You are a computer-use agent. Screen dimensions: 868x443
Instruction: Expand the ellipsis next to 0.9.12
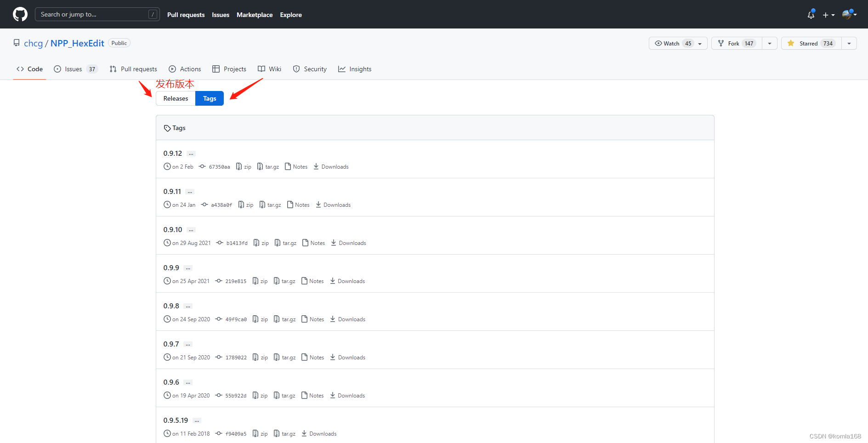(x=191, y=154)
